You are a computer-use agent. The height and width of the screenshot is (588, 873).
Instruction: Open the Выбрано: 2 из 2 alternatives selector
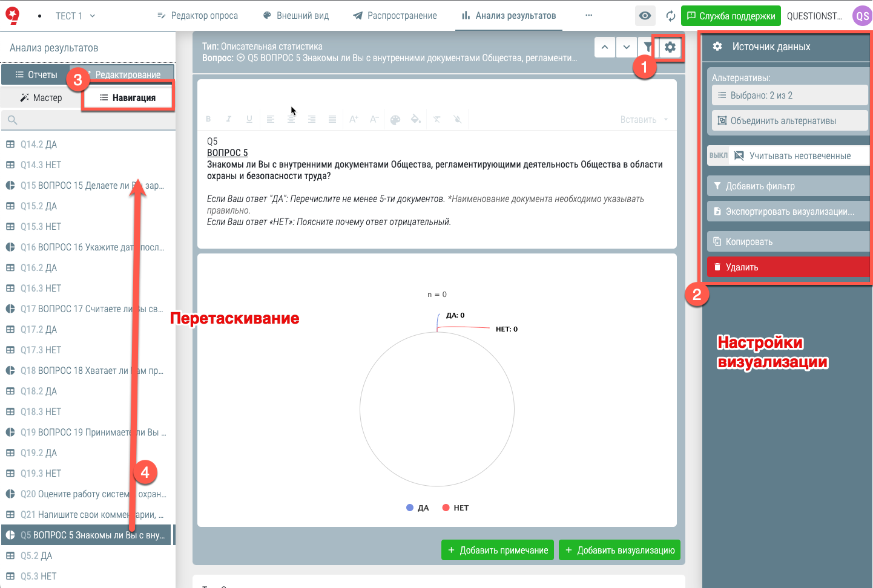[789, 95]
